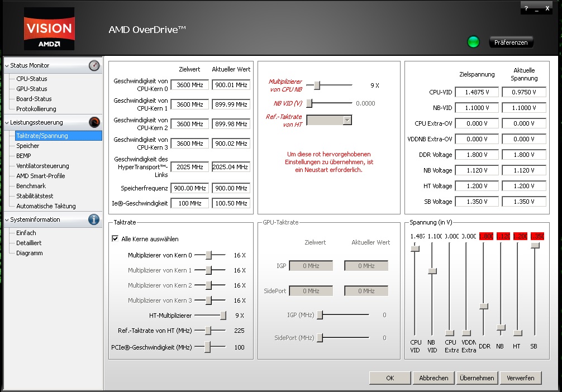Open CPU-Status in the sidebar
The image size is (562, 392).
(x=31, y=79)
